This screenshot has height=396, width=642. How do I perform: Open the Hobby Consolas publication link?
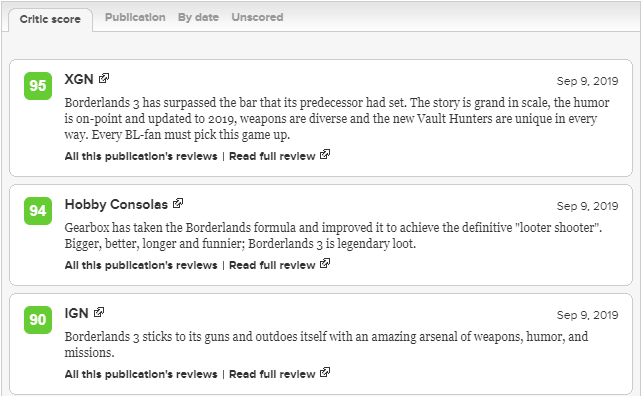pyautogui.click(x=116, y=204)
